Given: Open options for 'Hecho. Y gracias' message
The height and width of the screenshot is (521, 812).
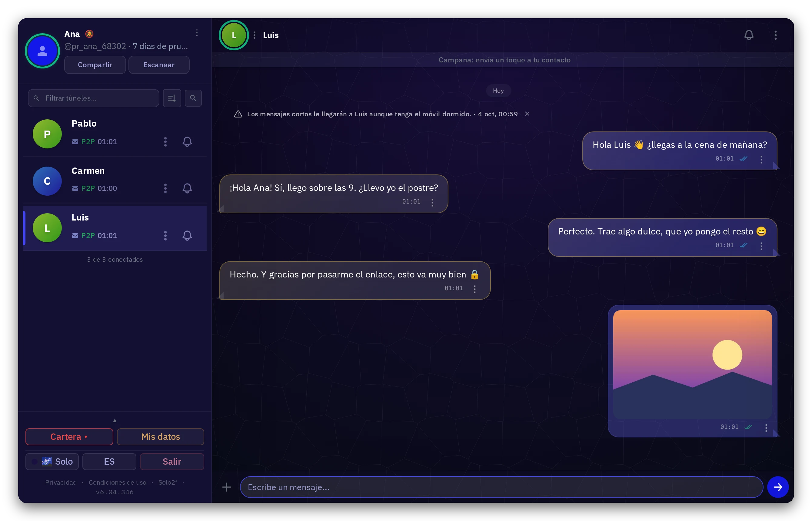Looking at the screenshot, I should (x=475, y=289).
